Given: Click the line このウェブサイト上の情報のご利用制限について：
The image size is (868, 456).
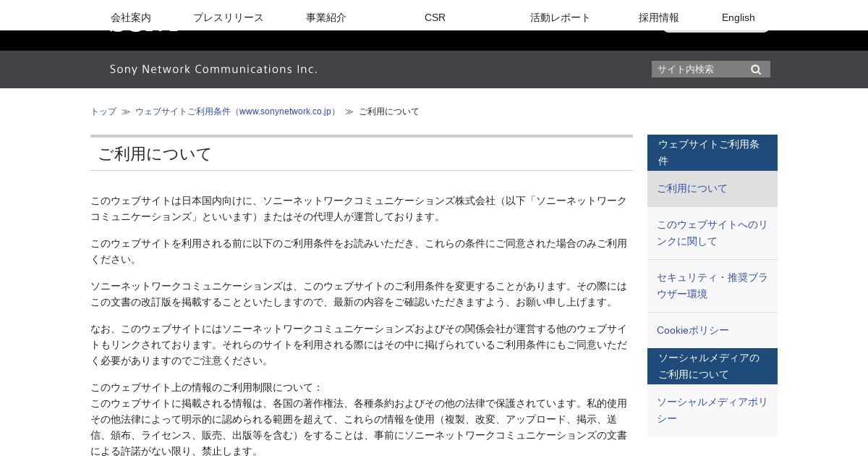Looking at the screenshot, I should [x=207, y=387].
